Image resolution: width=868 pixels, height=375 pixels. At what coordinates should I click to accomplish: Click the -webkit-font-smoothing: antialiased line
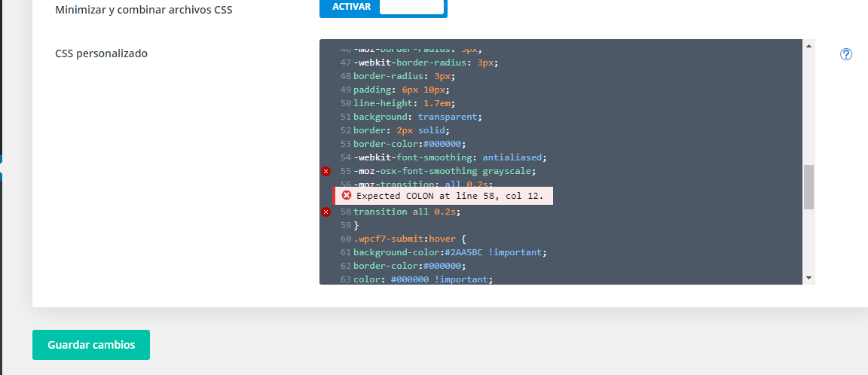pyautogui.click(x=449, y=157)
